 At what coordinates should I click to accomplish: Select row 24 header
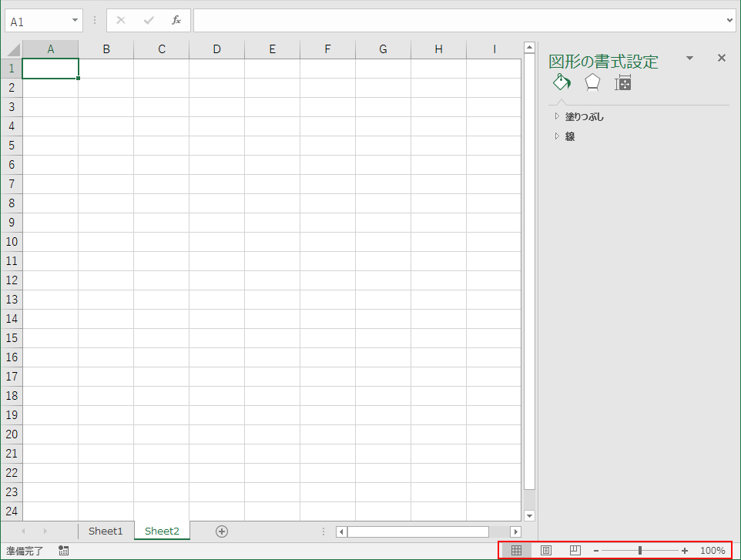12,511
